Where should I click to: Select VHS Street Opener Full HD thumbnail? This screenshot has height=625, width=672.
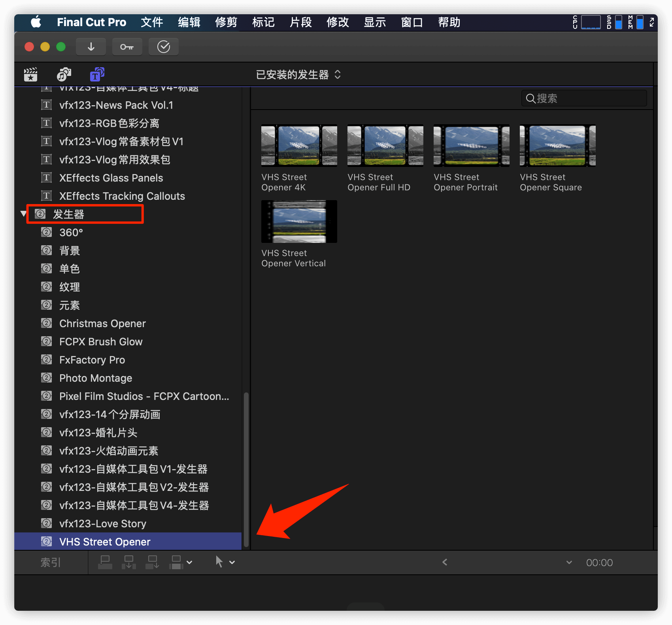tap(385, 146)
